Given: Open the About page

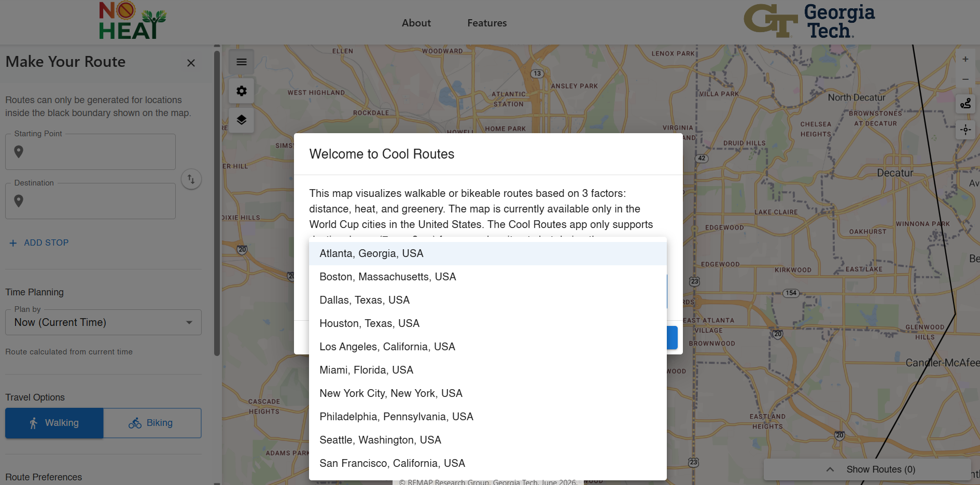Looking at the screenshot, I should 416,23.
